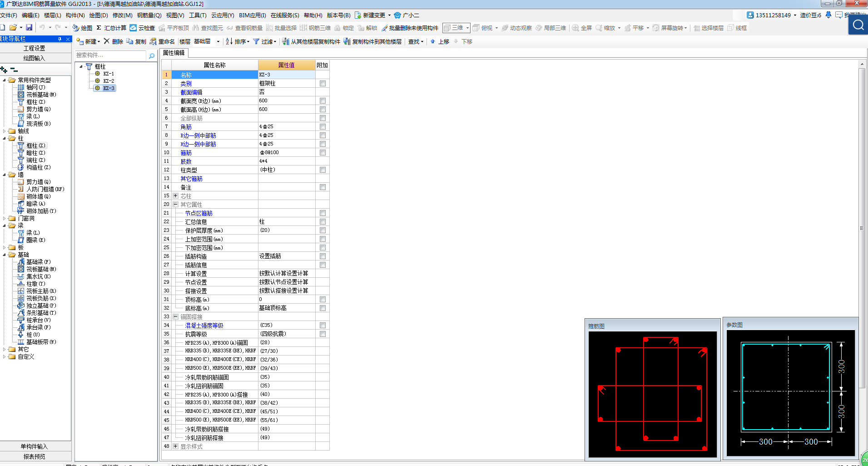The image size is (868, 466).
Task: Click the 箍筋图 stirrup diagram preview
Action: point(652,394)
